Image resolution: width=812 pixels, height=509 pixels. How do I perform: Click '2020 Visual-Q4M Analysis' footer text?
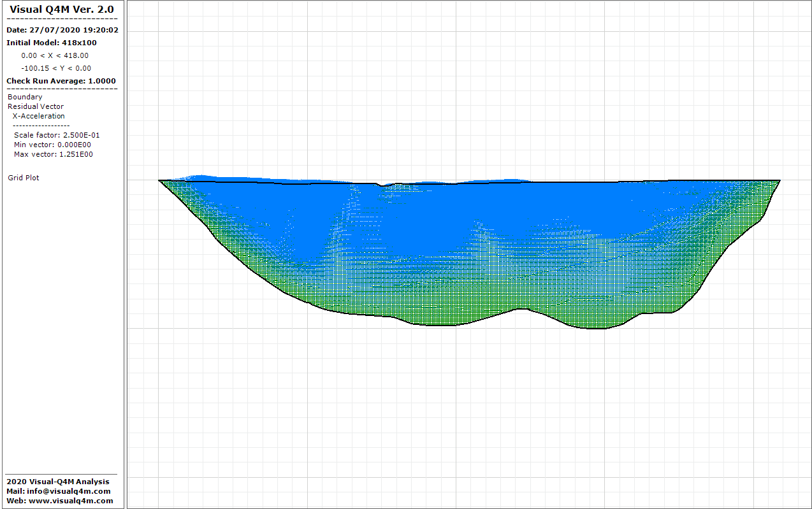click(x=58, y=482)
